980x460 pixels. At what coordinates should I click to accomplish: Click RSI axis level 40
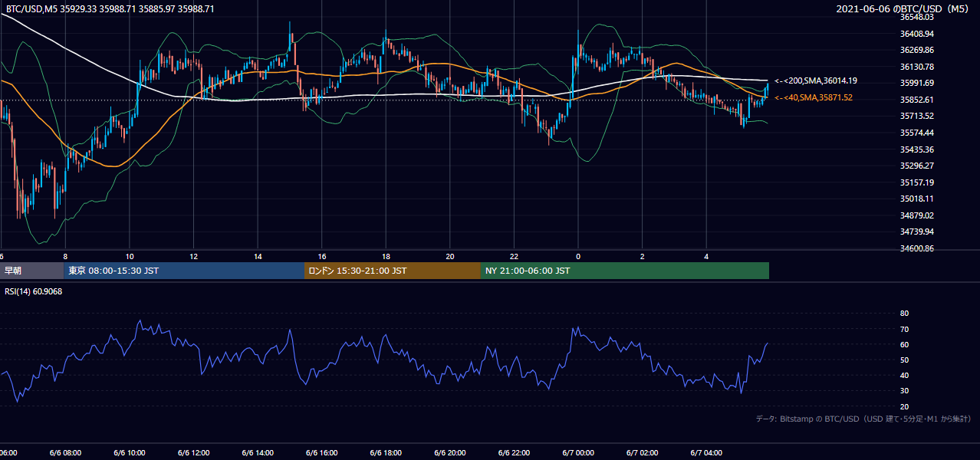pos(904,375)
